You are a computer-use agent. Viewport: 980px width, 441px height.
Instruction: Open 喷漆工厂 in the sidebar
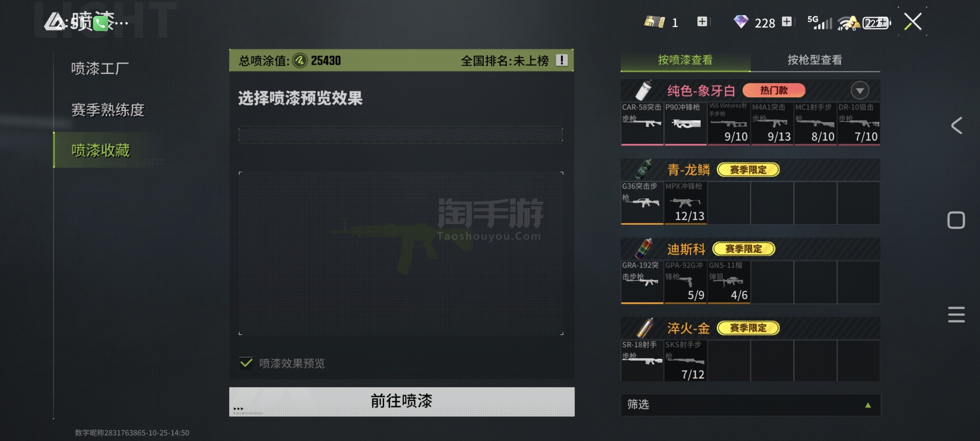pyautogui.click(x=100, y=69)
